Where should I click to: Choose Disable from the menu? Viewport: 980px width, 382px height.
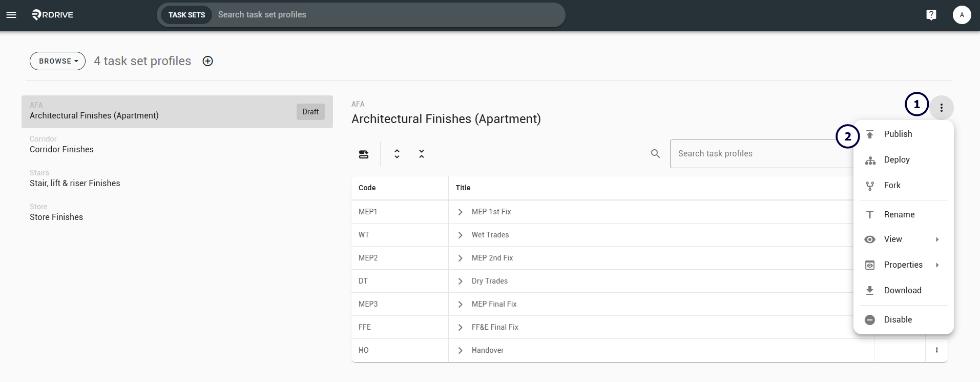(x=903, y=319)
